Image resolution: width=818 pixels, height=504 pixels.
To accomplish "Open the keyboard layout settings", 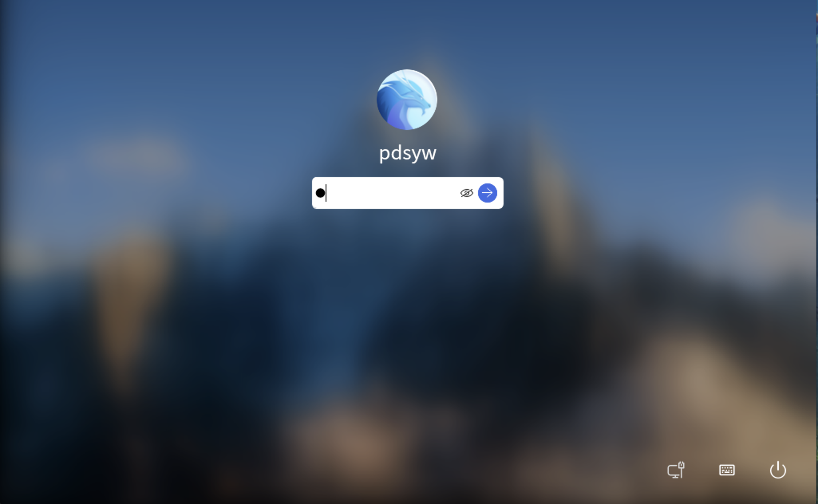I will click(727, 470).
